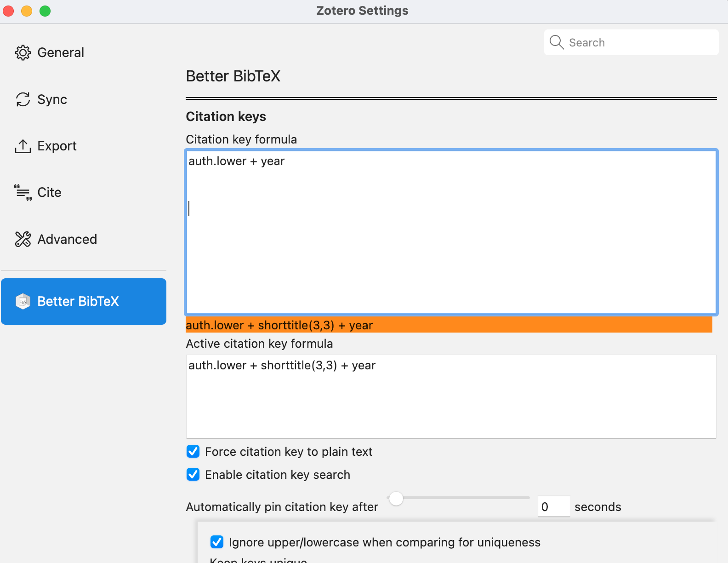Click the 'Citation key formula' label
Viewport: 728px width, 563px height.
coord(241,139)
